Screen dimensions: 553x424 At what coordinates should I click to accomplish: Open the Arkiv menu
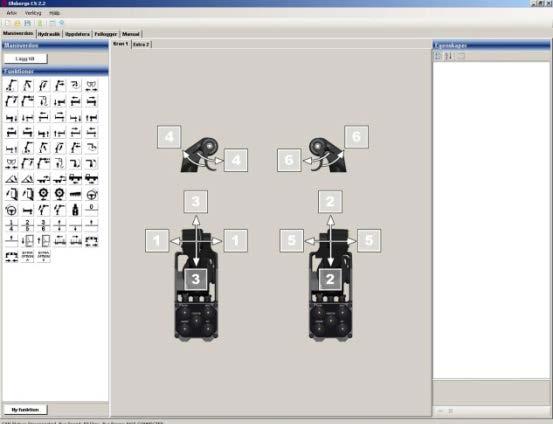coord(11,13)
